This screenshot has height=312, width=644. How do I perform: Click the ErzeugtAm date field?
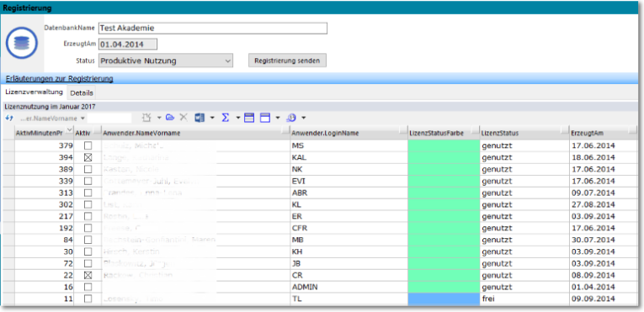(128, 45)
